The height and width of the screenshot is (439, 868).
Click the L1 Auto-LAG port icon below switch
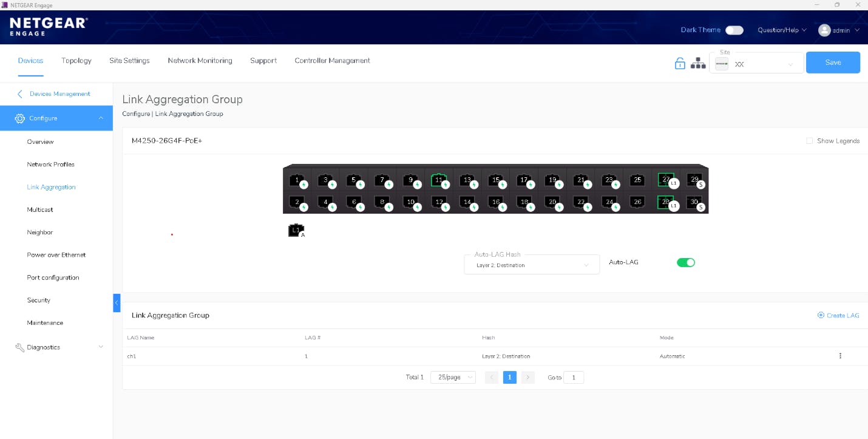[296, 231]
